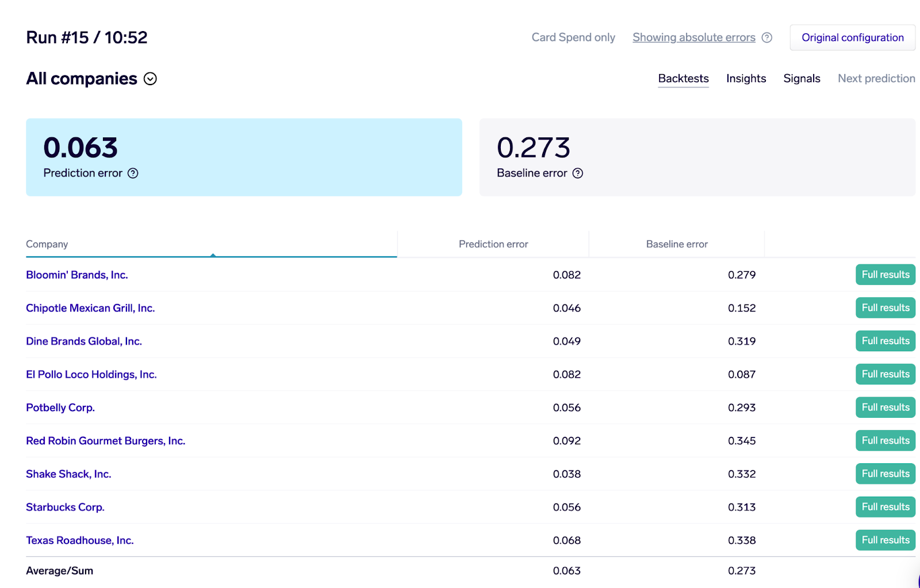
Task: Open the help icon next to Prediction error
Action: [x=133, y=173]
